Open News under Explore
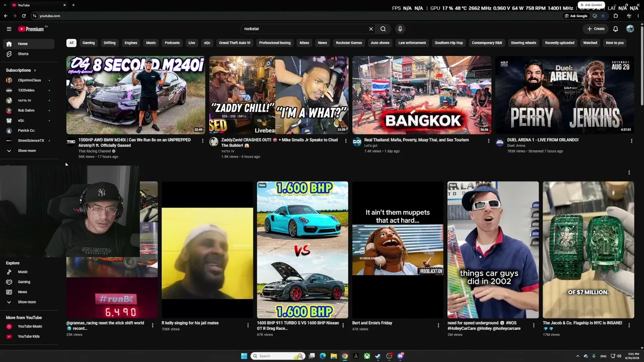The height and width of the screenshot is (362, 644). click(x=28, y=292)
